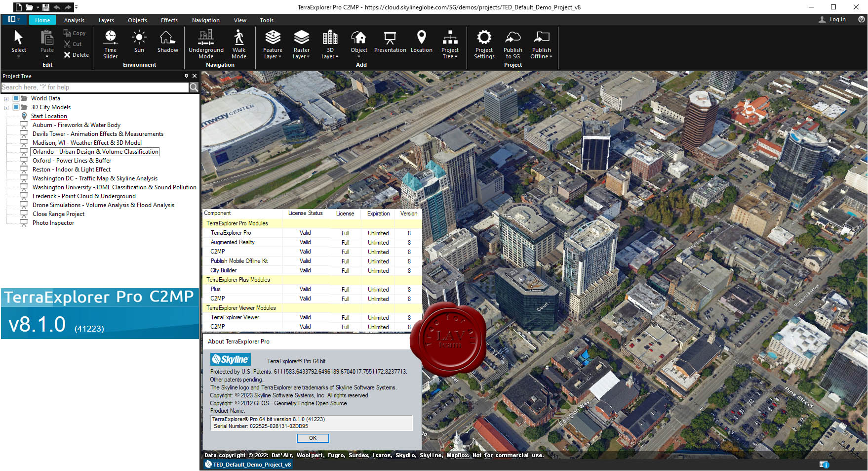The image size is (868, 471).
Task: Add a Location pin
Action: click(x=421, y=41)
